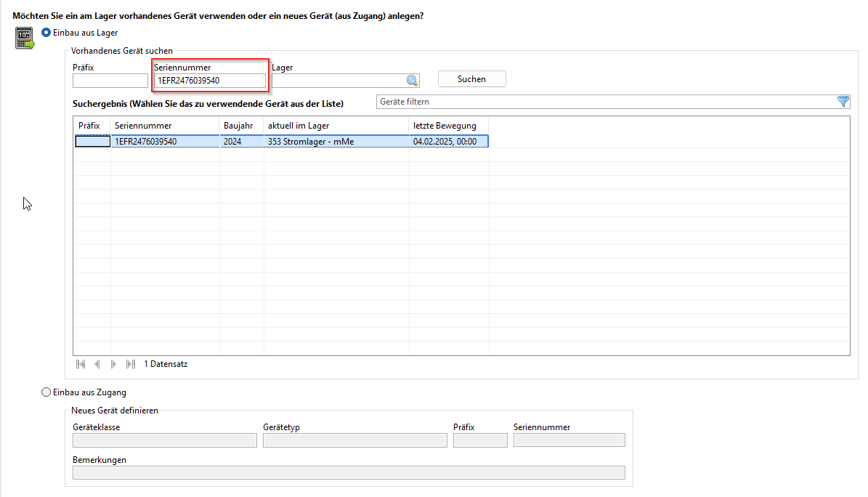Go to previous record in pager
The image size is (868, 497).
point(97,364)
